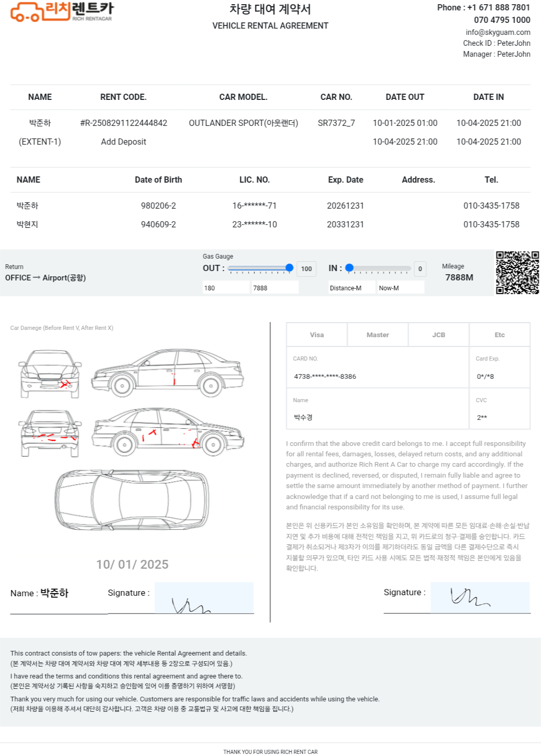
Task: Click the Card Exp. field
Action: tap(499, 376)
